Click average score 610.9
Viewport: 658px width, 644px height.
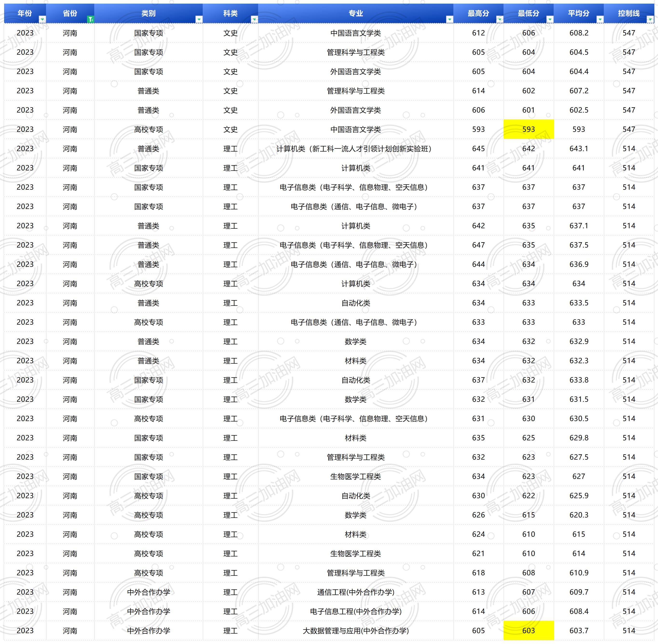(x=578, y=573)
